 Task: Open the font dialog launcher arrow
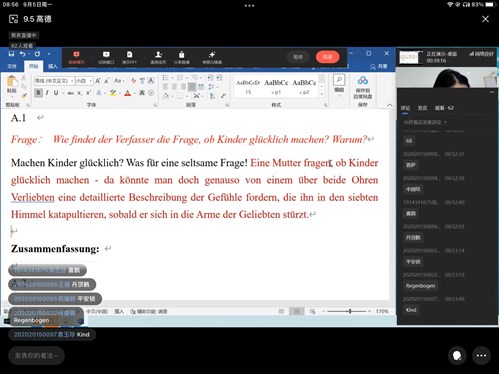[155, 105]
